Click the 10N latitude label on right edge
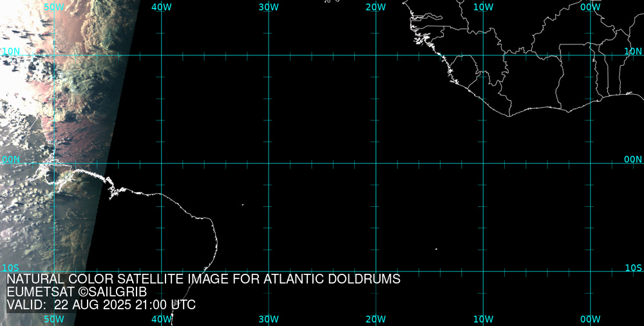This screenshot has width=644, height=326. [633, 51]
